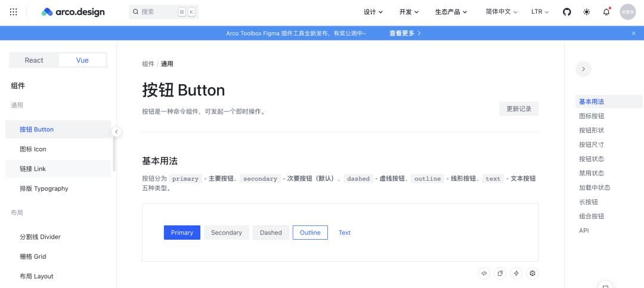The height and width of the screenshot is (288, 644).
Task: Open the GitHub repository icon
Action: (567, 12)
